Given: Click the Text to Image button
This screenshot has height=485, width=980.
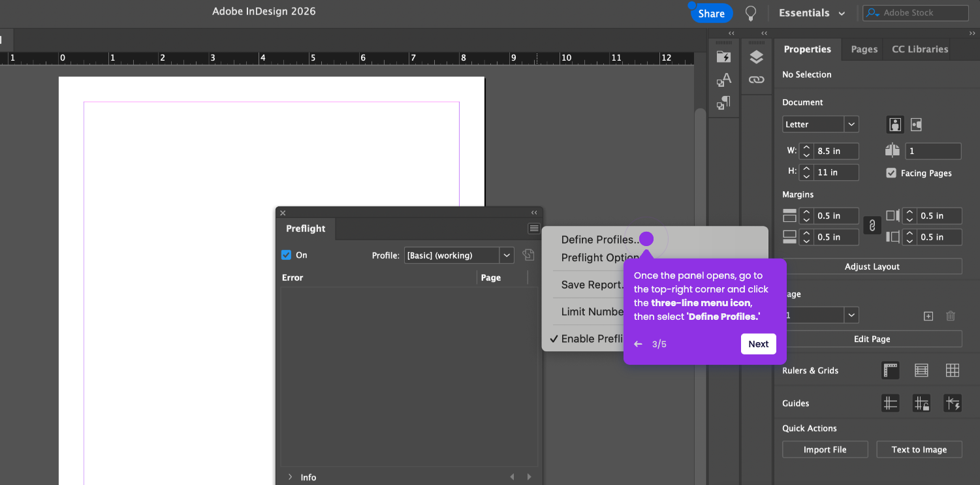Looking at the screenshot, I should click(x=919, y=449).
